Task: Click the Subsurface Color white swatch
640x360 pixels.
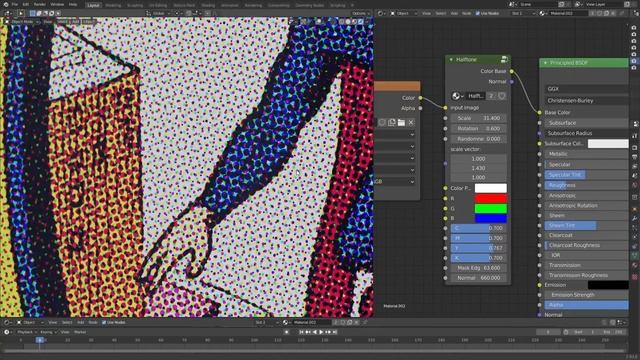Action: point(608,144)
